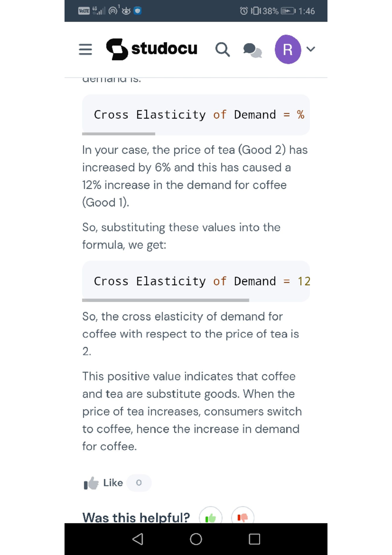Tap the battery status indicator
The height and width of the screenshot is (555, 392).
click(288, 11)
